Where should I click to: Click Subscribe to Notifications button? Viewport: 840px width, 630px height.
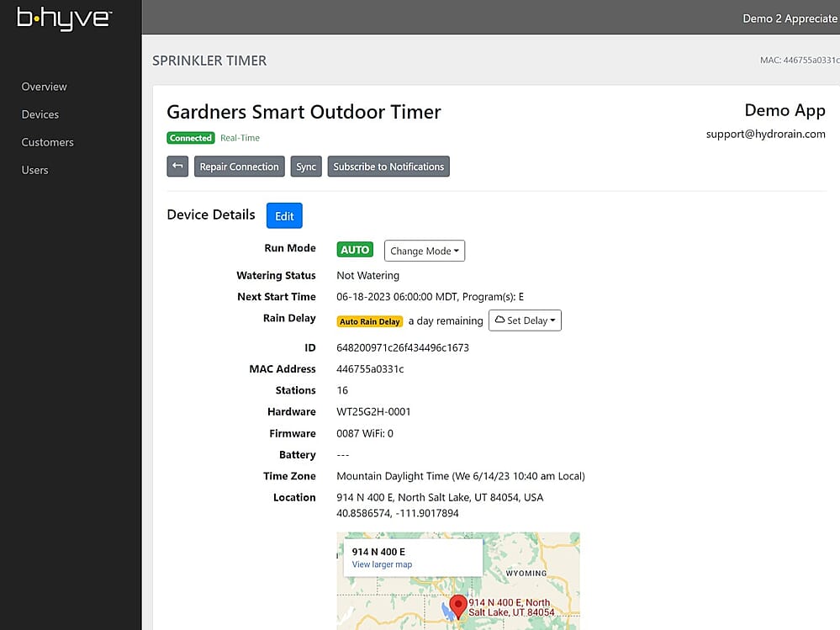coord(388,166)
